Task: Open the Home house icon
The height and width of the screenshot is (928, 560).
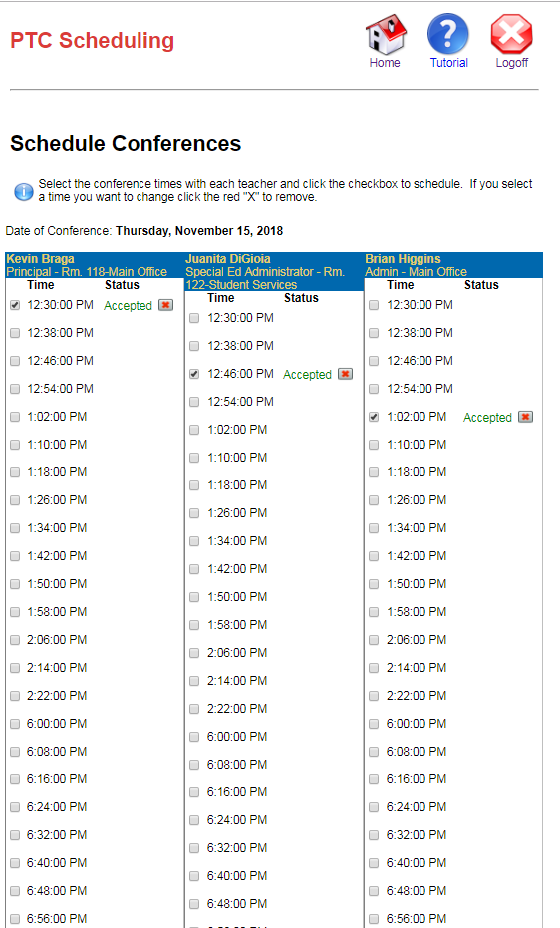Action: [x=386, y=34]
